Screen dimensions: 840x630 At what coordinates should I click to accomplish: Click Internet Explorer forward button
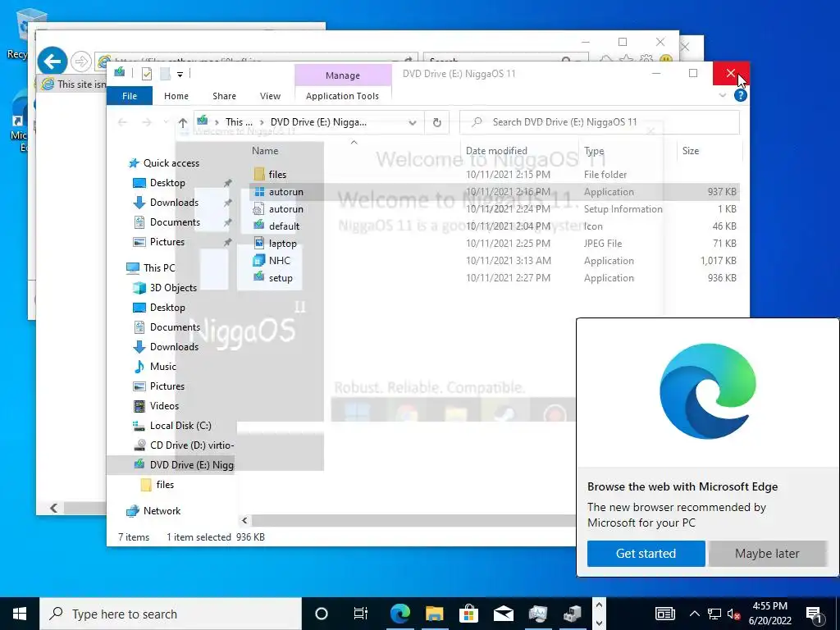point(80,62)
